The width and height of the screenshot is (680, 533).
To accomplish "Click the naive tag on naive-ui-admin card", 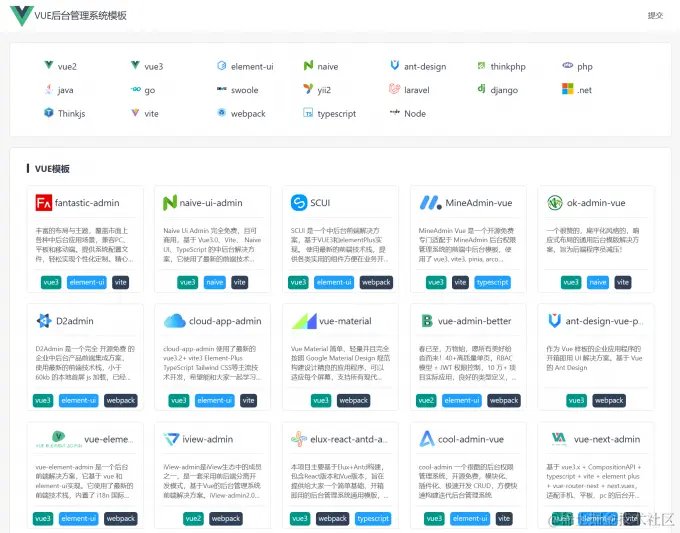I will [x=215, y=282].
